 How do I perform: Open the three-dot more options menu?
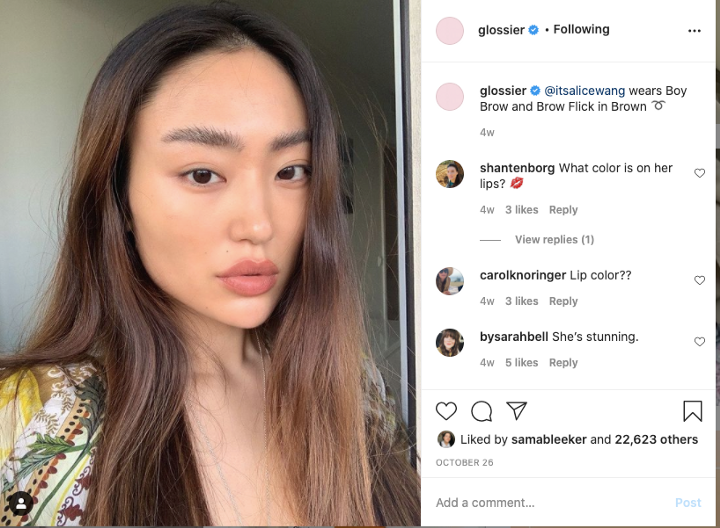tap(694, 31)
